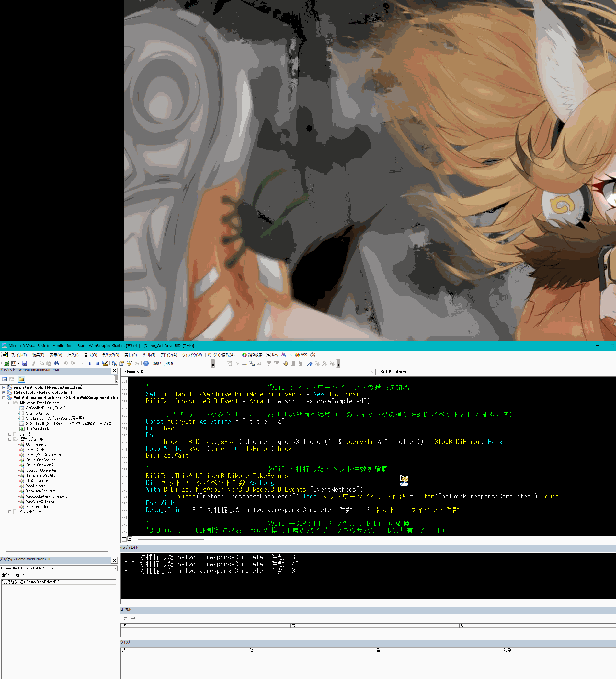The width and height of the screenshot is (616, 679).
Task: Open the ツール(T) menu
Action: pos(148,355)
